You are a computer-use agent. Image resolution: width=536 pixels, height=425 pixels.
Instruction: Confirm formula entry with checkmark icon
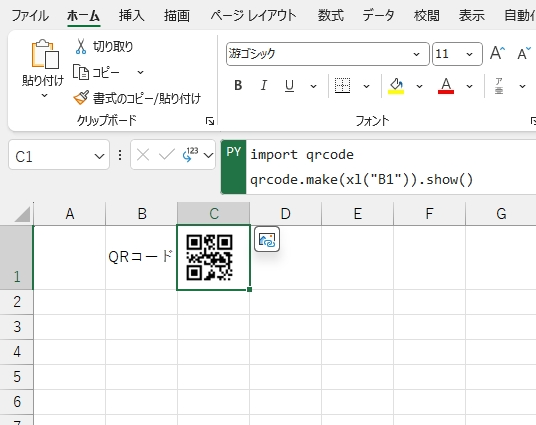pos(166,155)
